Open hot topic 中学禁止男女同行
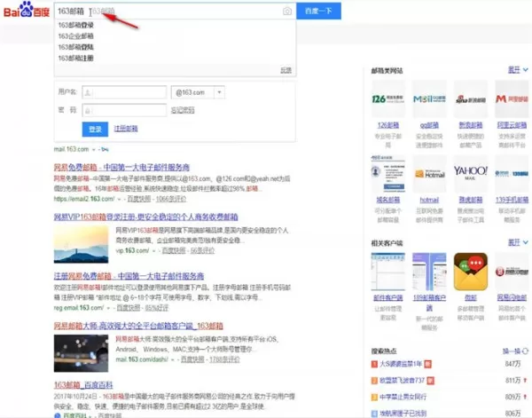 (x=403, y=397)
